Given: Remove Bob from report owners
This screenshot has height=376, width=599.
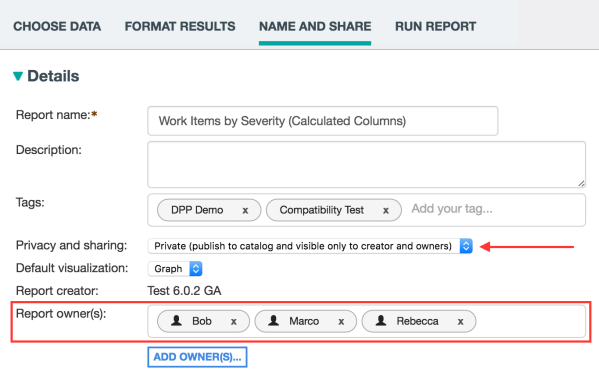Looking at the screenshot, I should click(234, 322).
